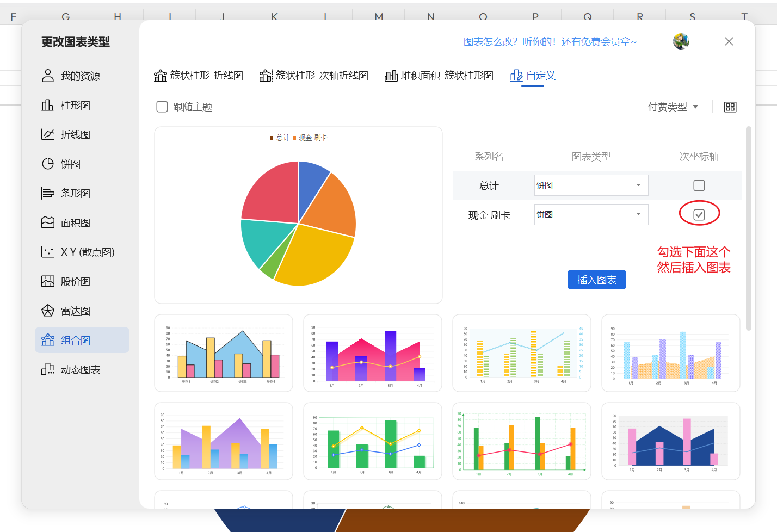Image resolution: width=777 pixels, height=532 pixels.
Task: Click 次坐标轴 column header
Action: (x=699, y=157)
